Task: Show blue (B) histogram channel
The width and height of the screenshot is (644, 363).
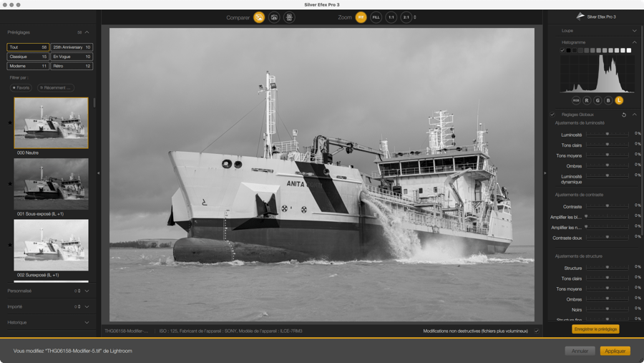Action: (x=608, y=100)
